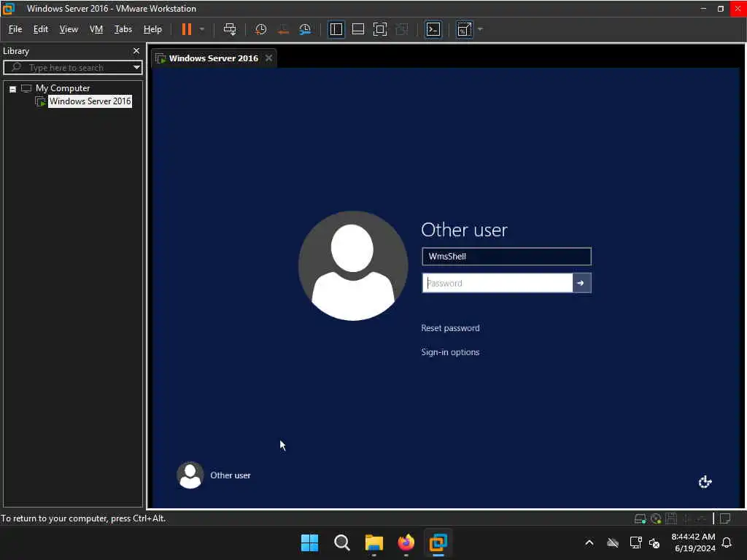The image size is (747, 560).
Task: Open the File menu
Action: [x=15, y=29]
